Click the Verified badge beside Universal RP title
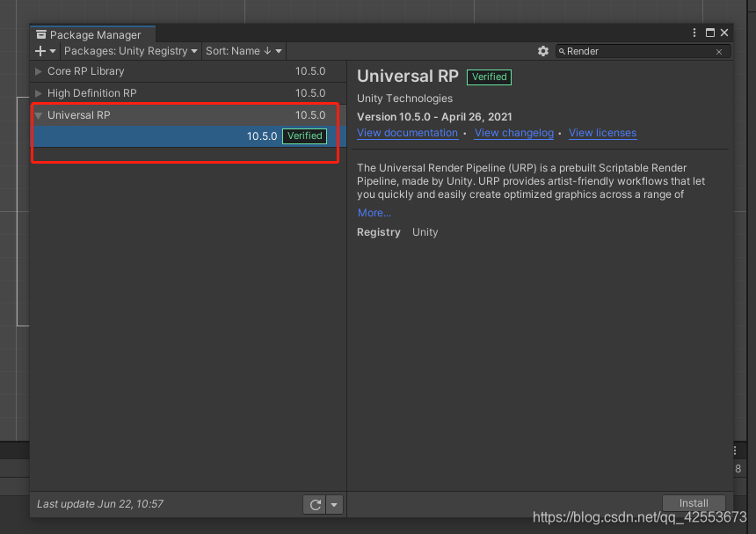This screenshot has height=534, width=756. coord(489,77)
